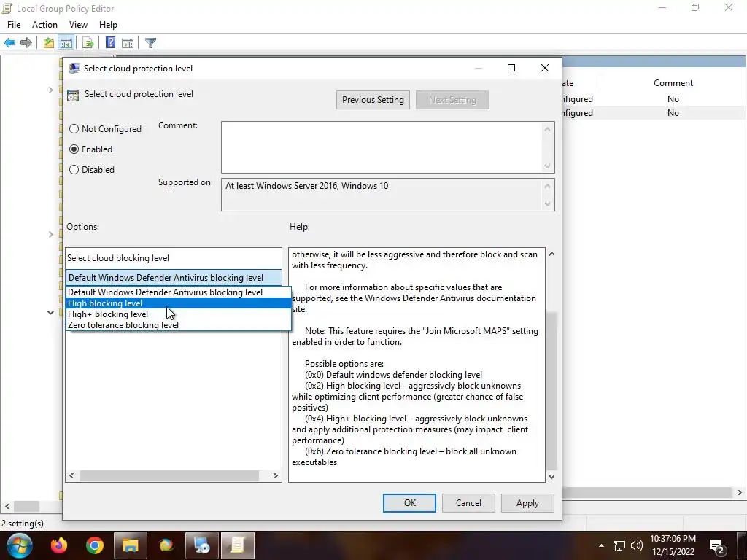
Task: Toggle the Show/Hide Console Tree icon
Action: coord(66,43)
